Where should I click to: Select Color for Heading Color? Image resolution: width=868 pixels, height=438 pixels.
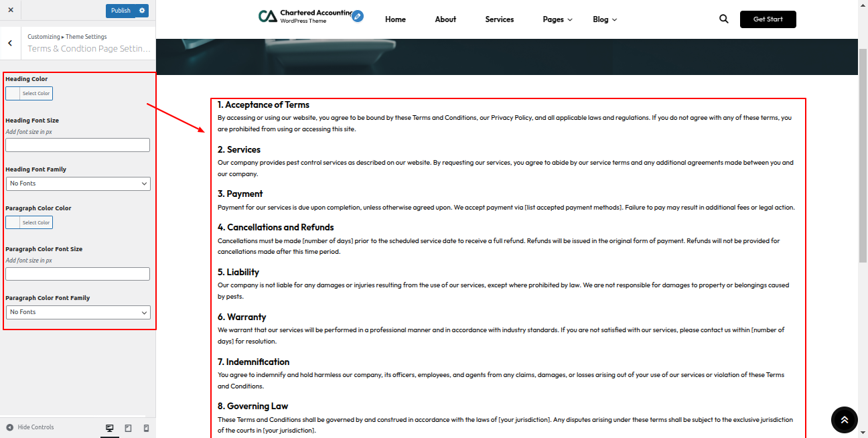29,94
